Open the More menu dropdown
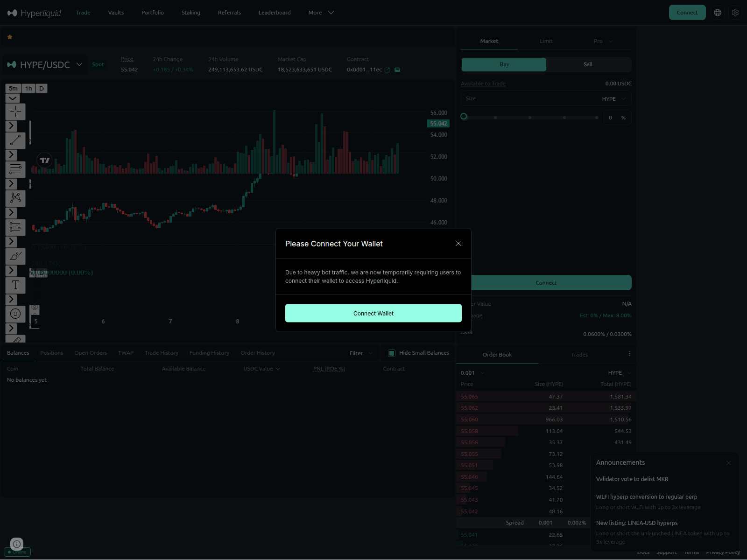The height and width of the screenshot is (560, 747). tap(321, 13)
